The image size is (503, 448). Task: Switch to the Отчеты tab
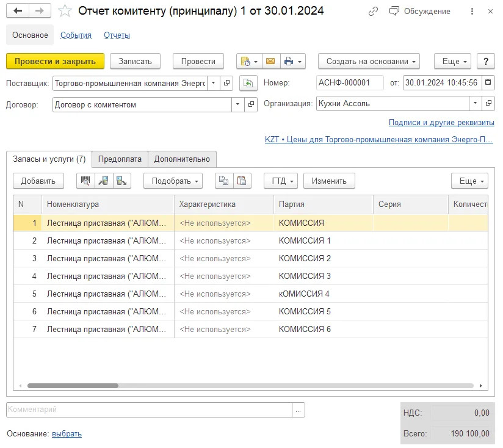pos(117,35)
